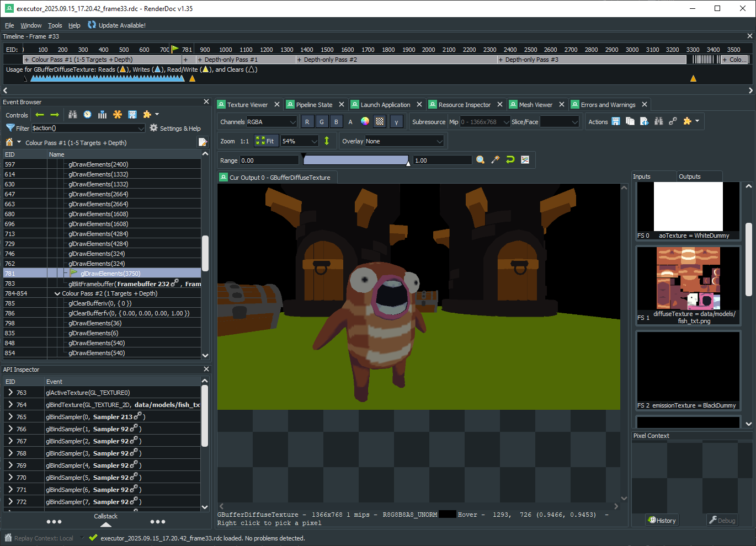The height and width of the screenshot is (546, 756).
Task: Open the Errors and Warnings tab
Action: point(608,105)
